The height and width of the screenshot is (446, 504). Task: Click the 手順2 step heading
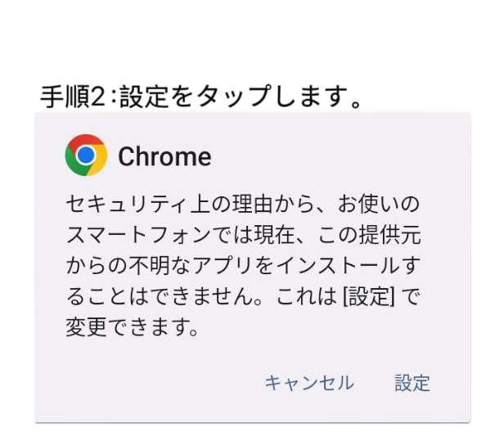coord(75,97)
